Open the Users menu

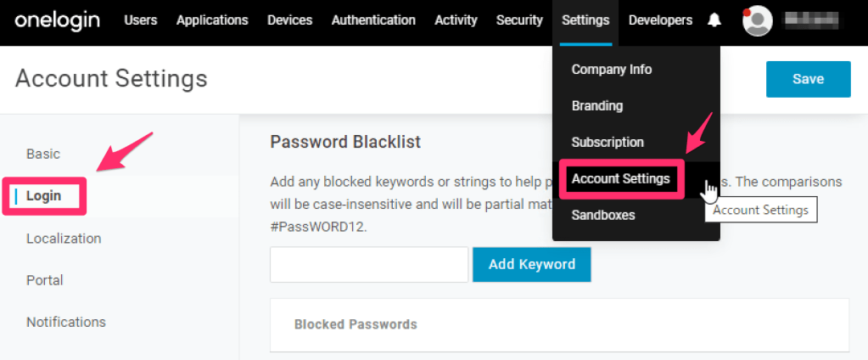[141, 20]
